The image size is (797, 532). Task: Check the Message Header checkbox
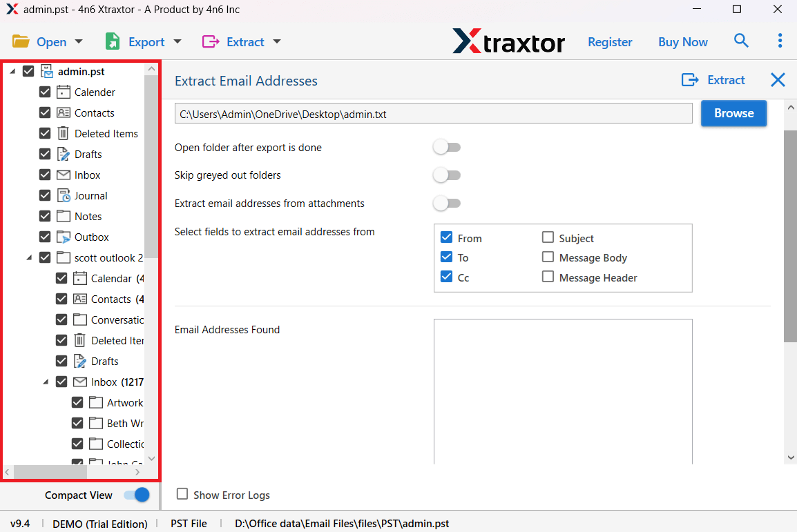pyautogui.click(x=548, y=277)
